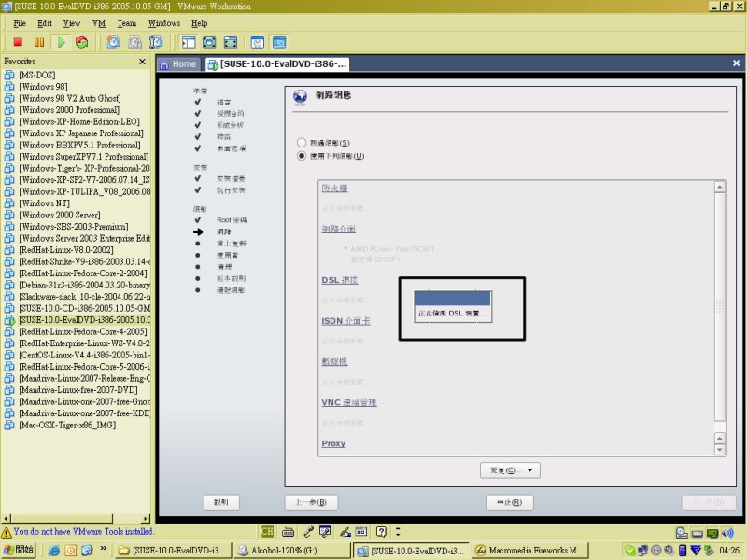Select the skip configuration (S) radio button
This screenshot has height=560, width=747.
(301, 143)
